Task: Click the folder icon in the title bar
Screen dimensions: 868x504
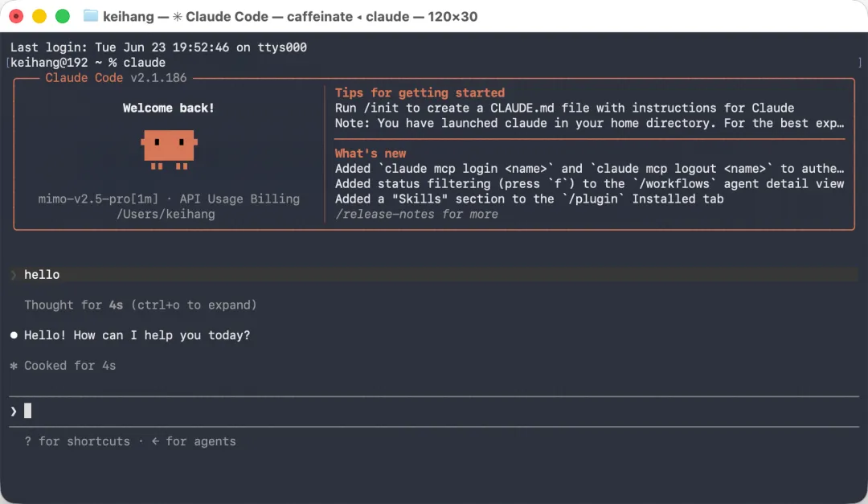Action: click(x=90, y=16)
